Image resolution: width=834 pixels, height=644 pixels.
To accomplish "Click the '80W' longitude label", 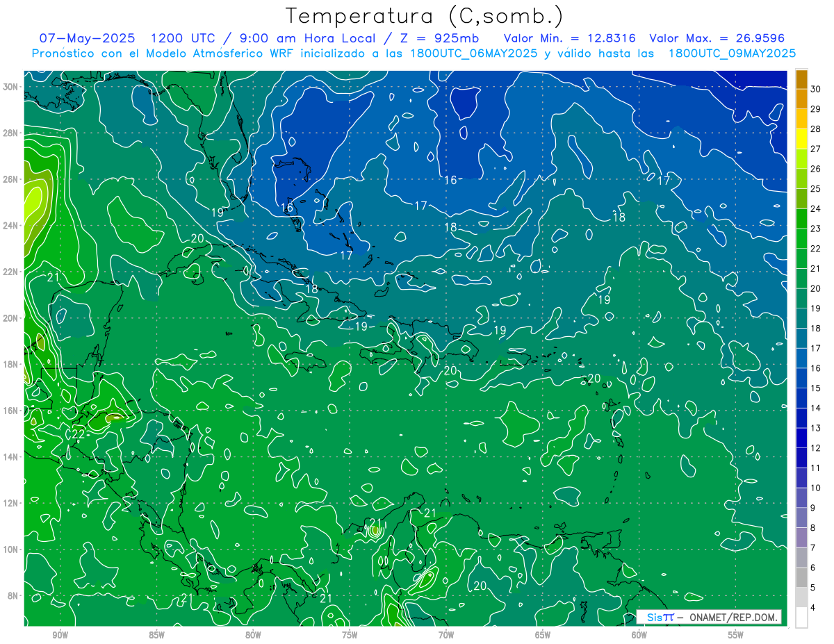I will 253,635.
